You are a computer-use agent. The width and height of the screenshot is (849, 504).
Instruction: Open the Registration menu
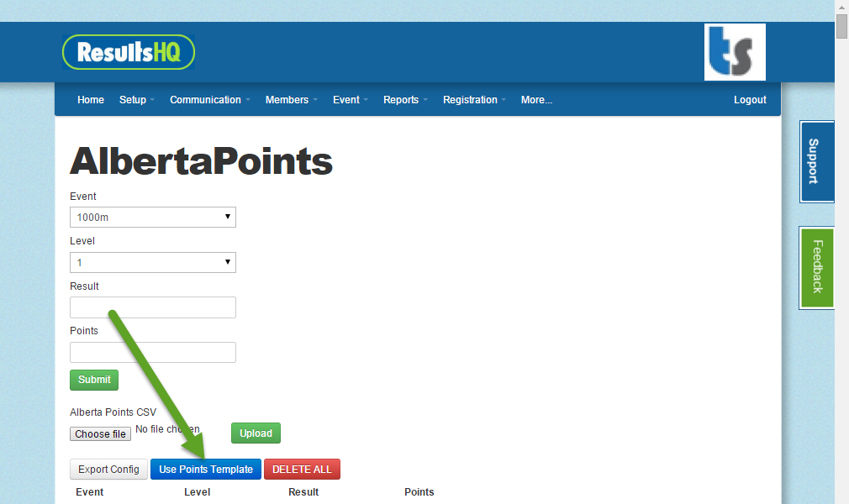[474, 100]
